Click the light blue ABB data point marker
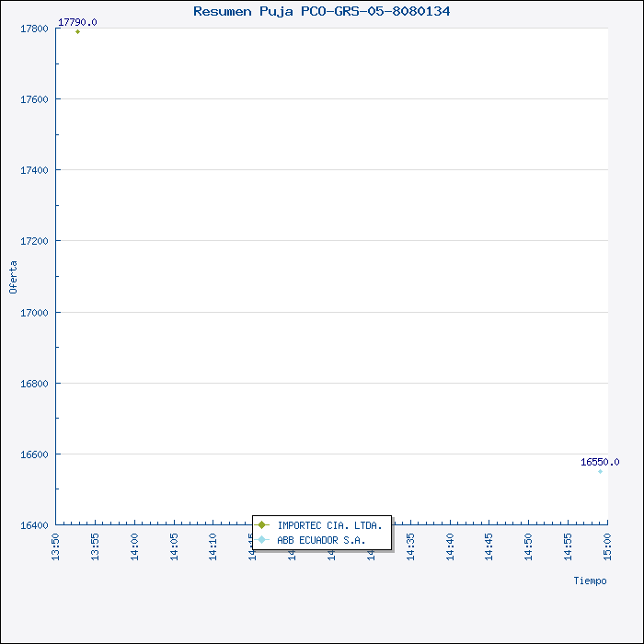This screenshot has width=644, height=644. pyautogui.click(x=600, y=471)
